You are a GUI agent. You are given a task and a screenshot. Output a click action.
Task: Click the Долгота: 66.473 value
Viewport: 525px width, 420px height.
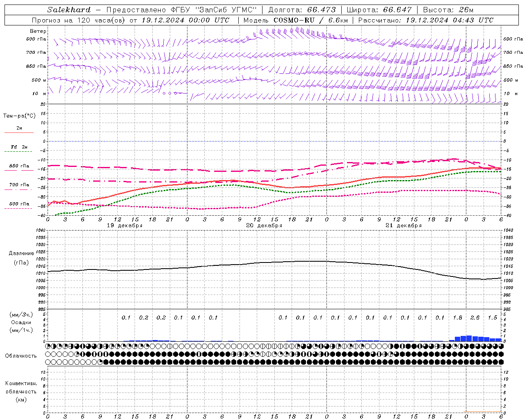[302, 10]
